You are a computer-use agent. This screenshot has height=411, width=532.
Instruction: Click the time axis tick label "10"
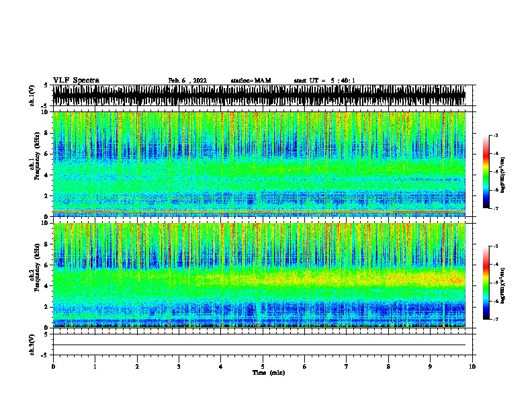pos(472,367)
